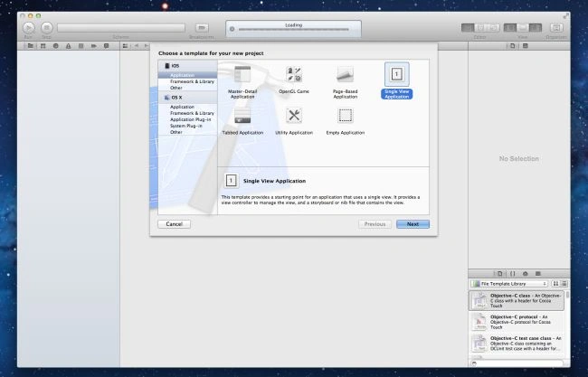Show the Breakpoint navigator
Image resolution: width=588 pixels, height=377 pixels.
coord(94,46)
